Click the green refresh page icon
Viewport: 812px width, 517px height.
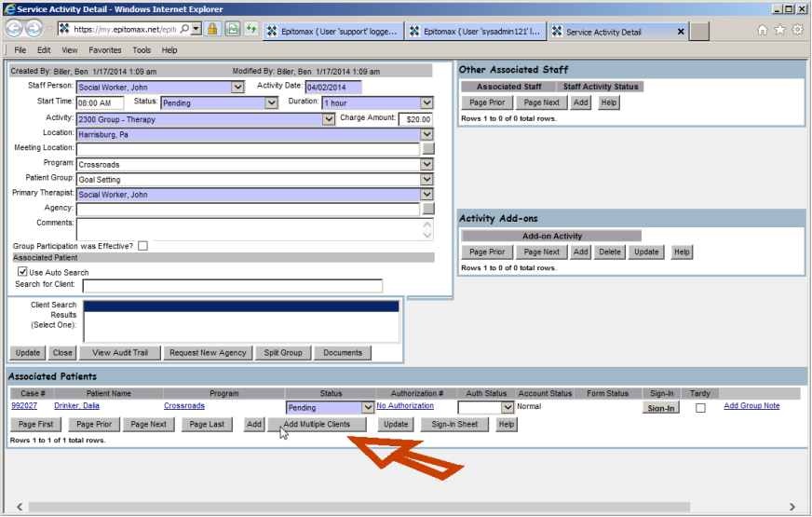point(250,30)
